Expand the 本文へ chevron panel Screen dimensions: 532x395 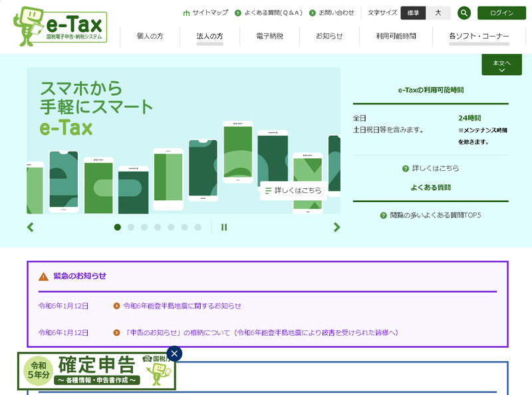pos(501,65)
